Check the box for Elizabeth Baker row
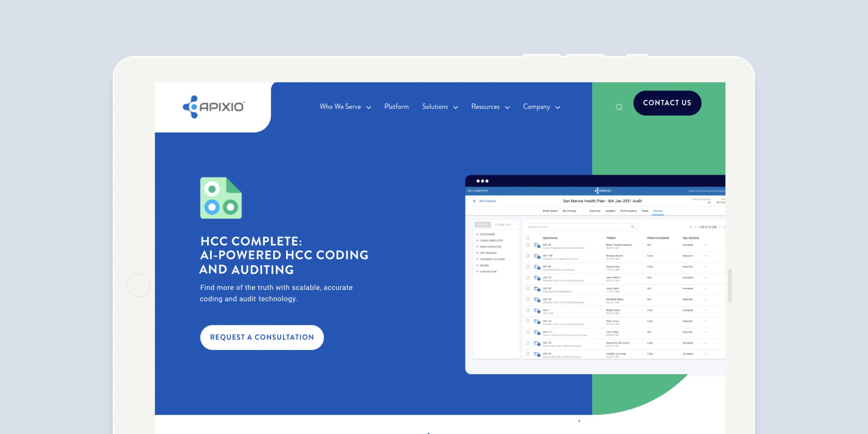This screenshot has height=434, width=868. click(x=527, y=299)
